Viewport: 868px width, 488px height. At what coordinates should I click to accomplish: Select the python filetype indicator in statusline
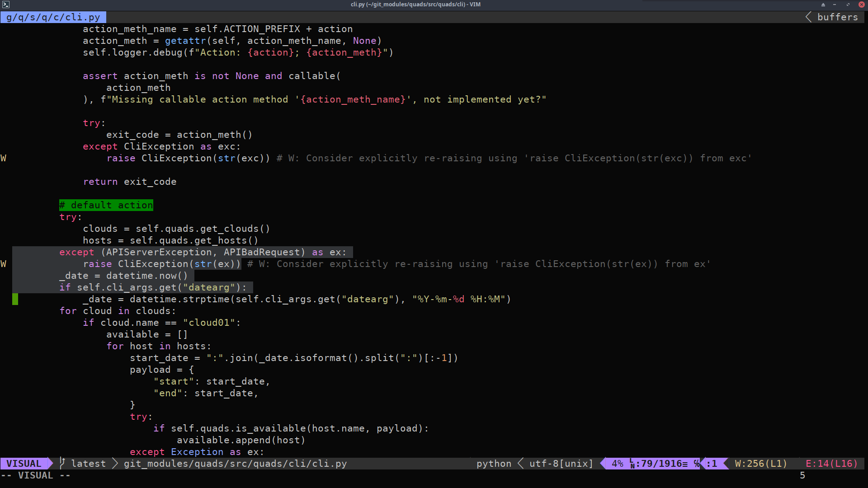click(x=494, y=464)
